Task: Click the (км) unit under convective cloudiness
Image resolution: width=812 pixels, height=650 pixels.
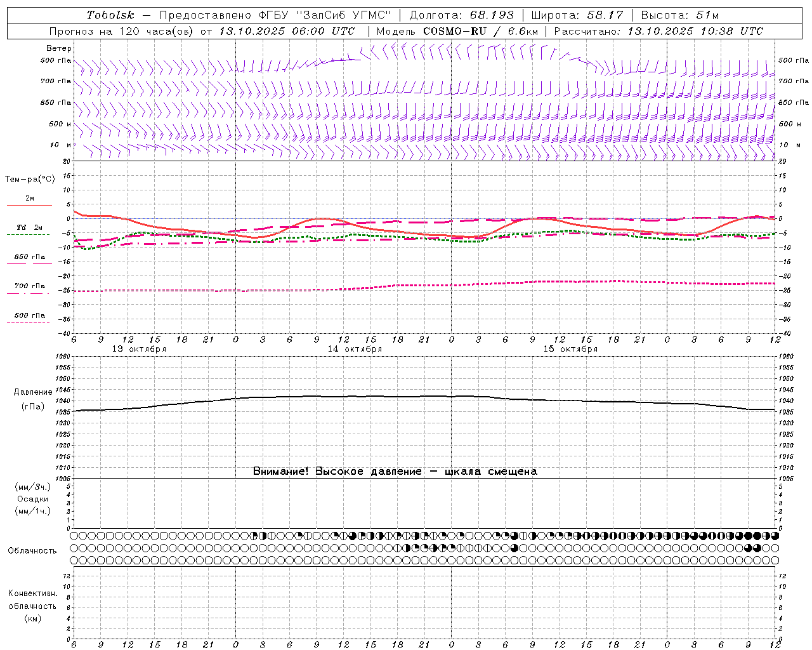Action: point(32,618)
